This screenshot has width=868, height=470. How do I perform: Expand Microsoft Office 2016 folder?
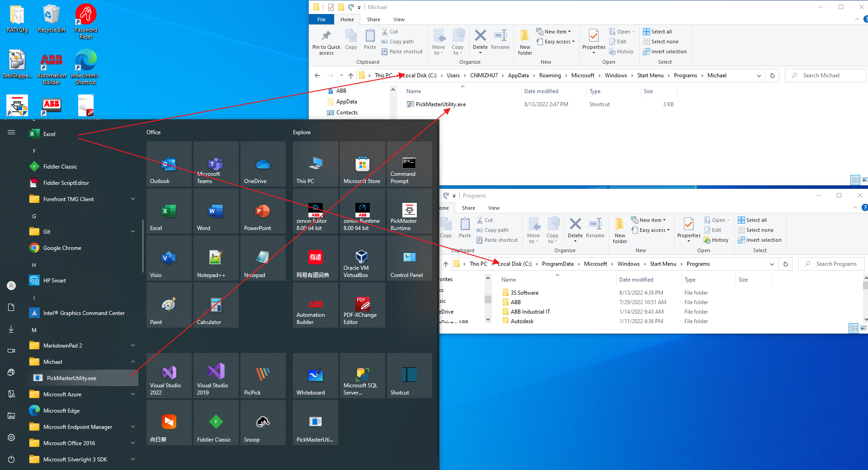133,443
